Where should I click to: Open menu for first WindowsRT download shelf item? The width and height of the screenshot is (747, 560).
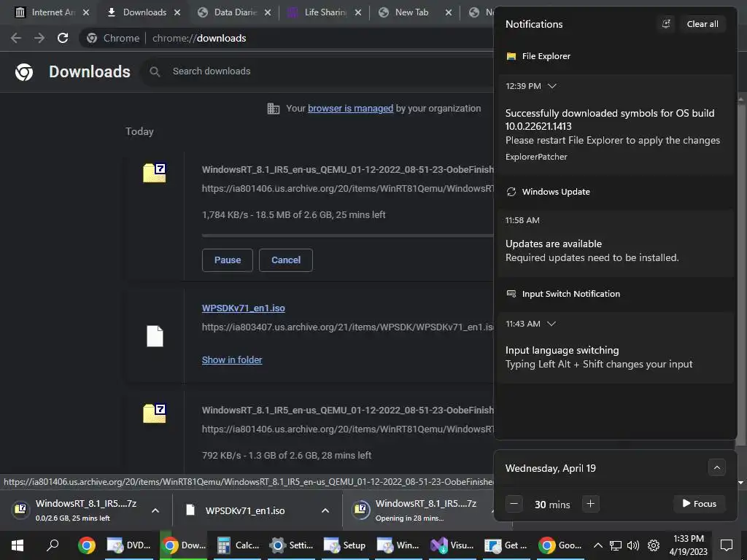point(155,510)
